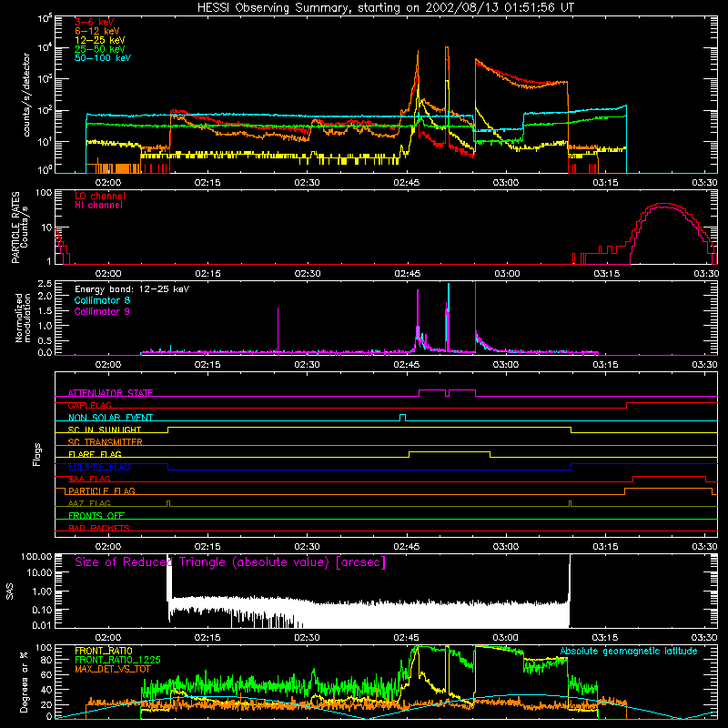Click the 02:15 tick under SAS plot
This screenshot has width=728, height=728.
point(207,638)
